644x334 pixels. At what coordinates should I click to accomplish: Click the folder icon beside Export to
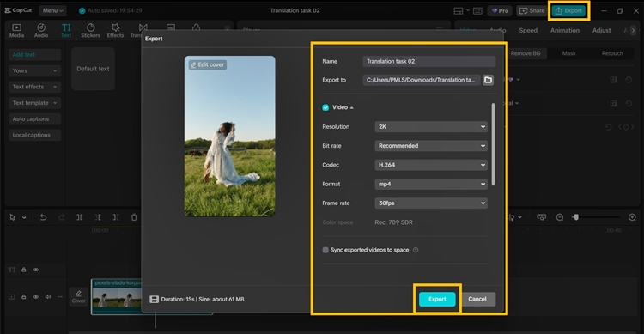[488, 80]
